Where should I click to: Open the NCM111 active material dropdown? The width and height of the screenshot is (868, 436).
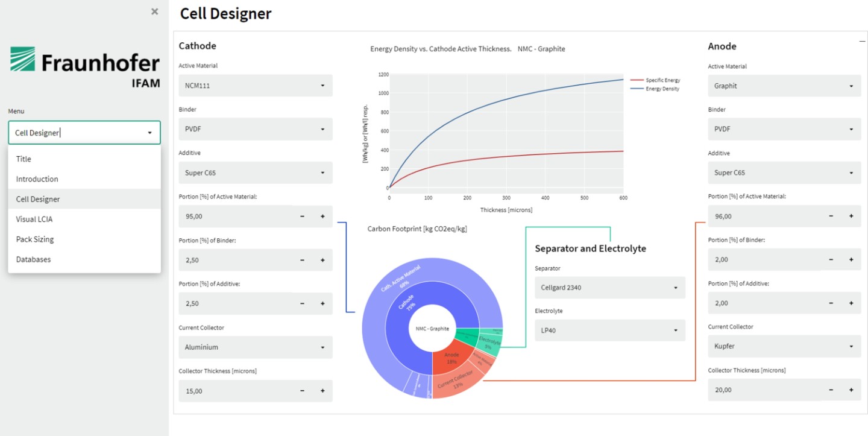tap(256, 86)
